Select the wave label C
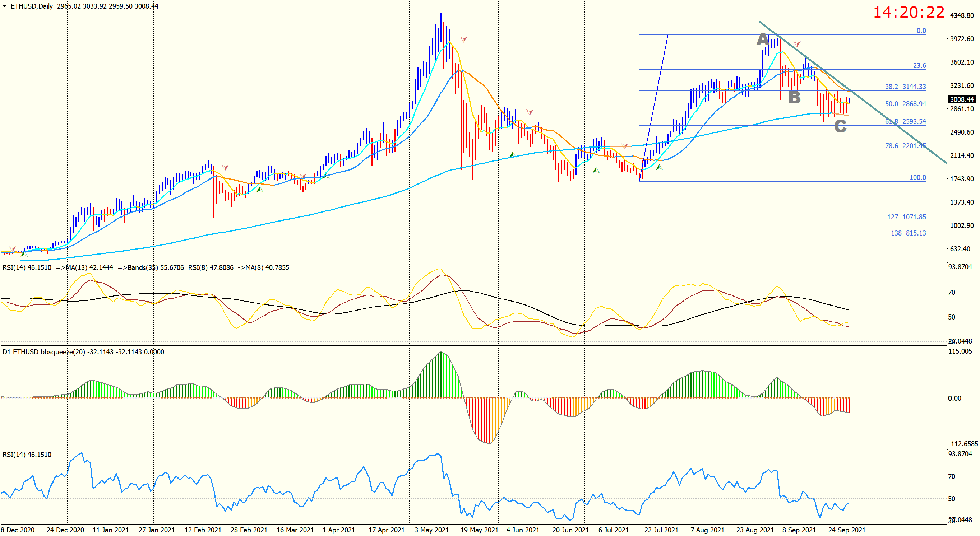The image size is (980, 536). point(840,126)
